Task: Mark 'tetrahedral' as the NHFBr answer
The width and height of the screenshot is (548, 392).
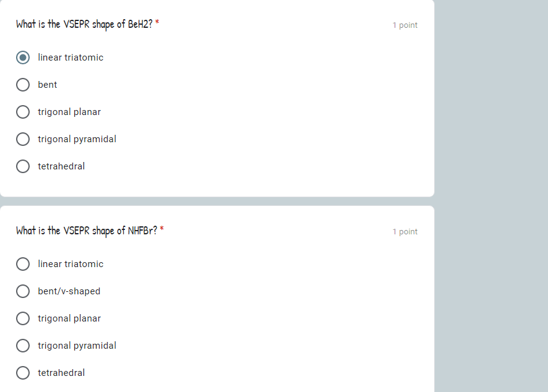Action: pyautogui.click(x=23, y=373)
